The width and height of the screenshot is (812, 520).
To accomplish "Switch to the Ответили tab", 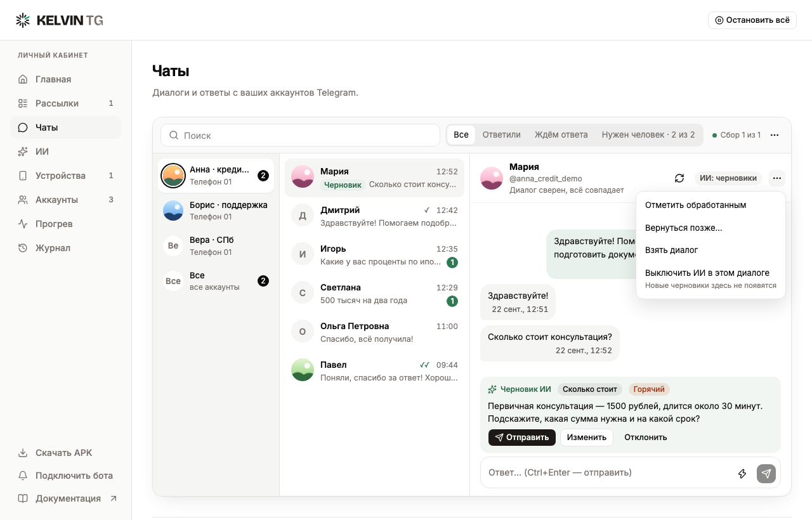I will [501, 135].
